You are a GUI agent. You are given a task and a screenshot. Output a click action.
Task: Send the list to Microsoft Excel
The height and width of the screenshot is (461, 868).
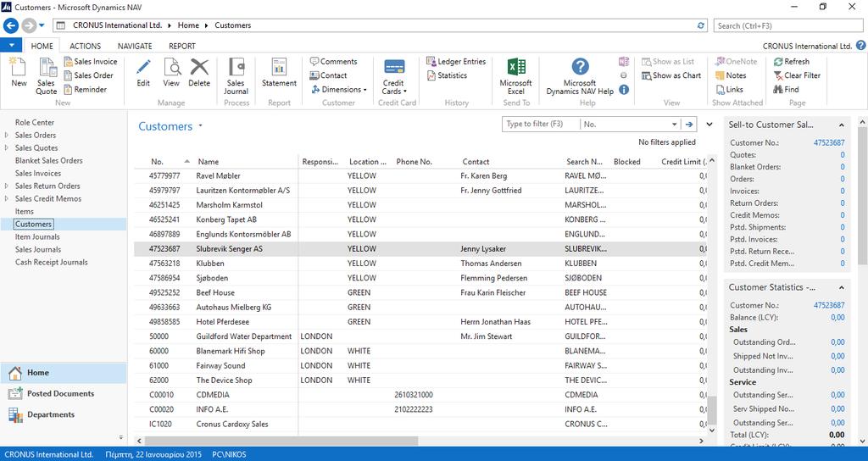(x=516, y=76)
